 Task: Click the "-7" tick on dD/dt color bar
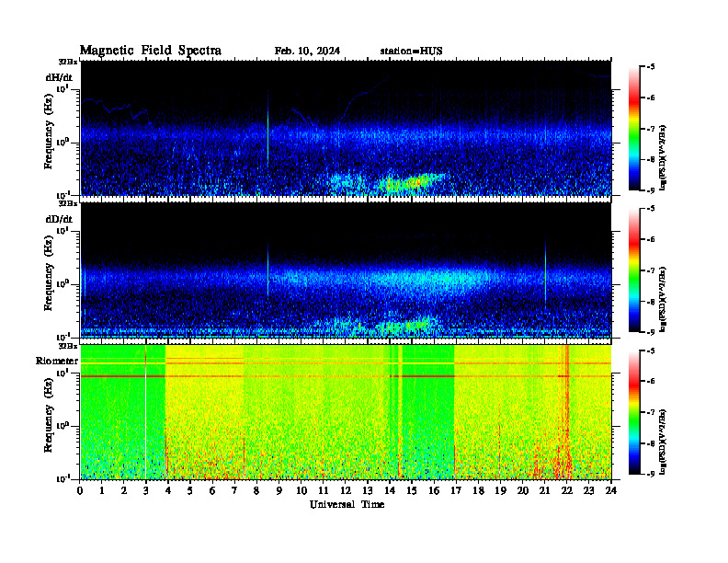(651, 270)
